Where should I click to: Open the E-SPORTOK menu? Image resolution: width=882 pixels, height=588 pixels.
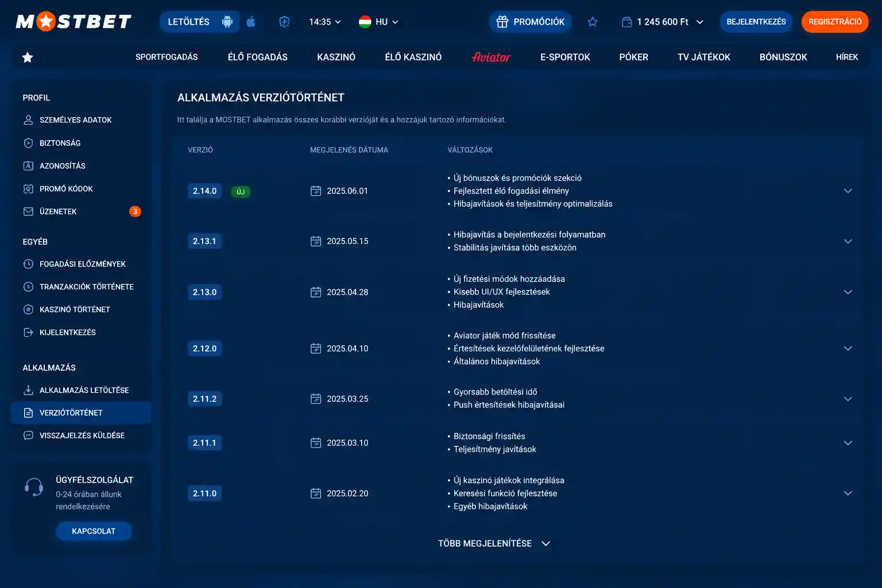click(x=565, y=57)
